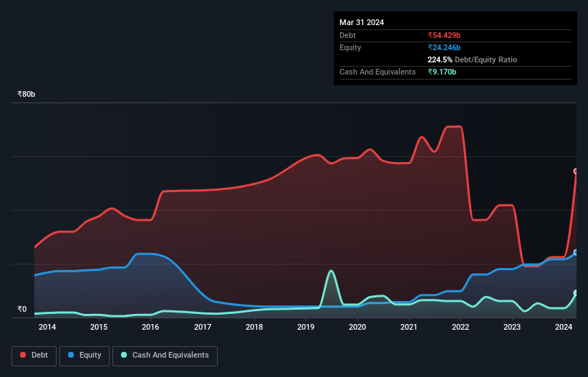Click the 2017 x-axis label
The image size is (588, 377).
click(203, 327)
